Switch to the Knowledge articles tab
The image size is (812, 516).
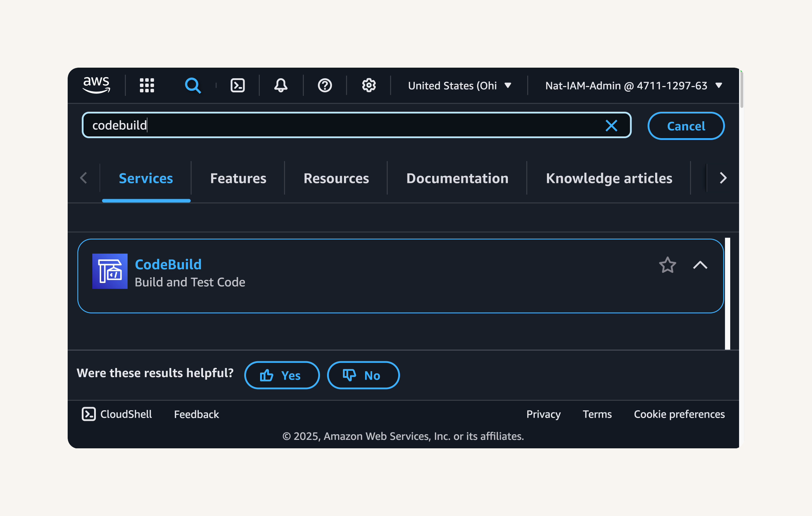pos(609,178)
